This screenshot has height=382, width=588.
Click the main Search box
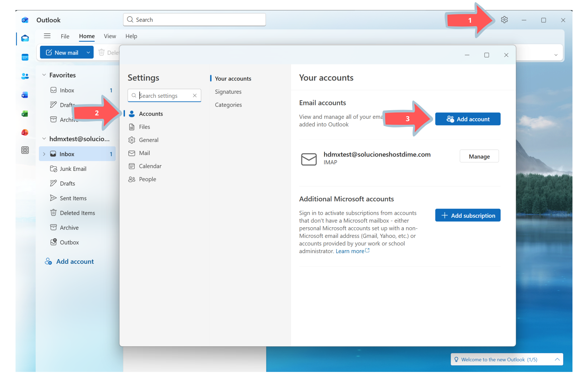(194, 20)
